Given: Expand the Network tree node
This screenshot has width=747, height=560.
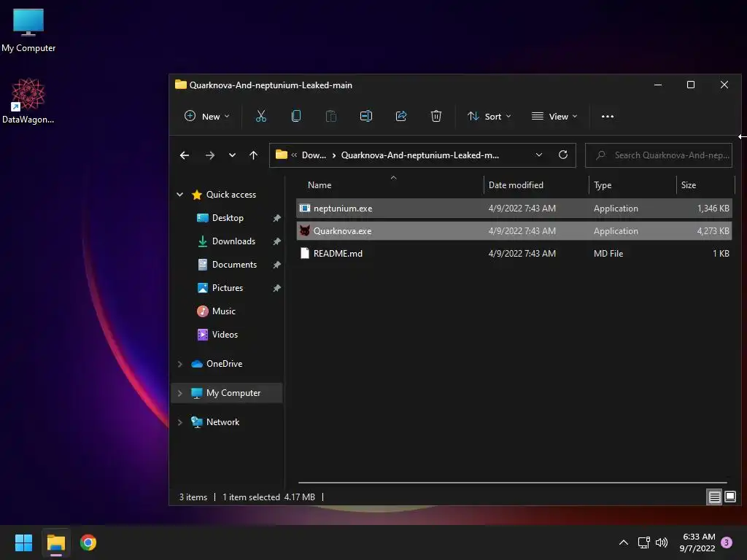Looking at the screenshot, I should (179, 422).
